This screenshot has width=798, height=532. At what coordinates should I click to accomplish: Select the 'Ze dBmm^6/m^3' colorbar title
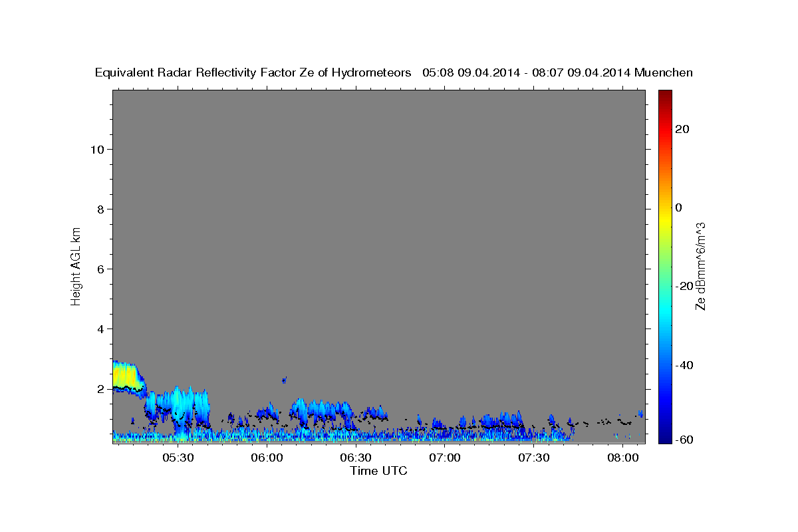[700, 266]
